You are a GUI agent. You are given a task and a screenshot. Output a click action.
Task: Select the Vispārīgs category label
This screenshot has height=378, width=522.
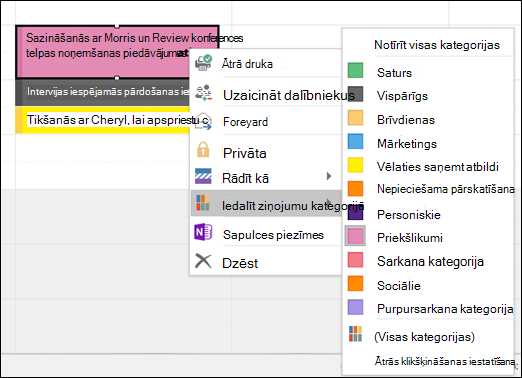point(402,96)
